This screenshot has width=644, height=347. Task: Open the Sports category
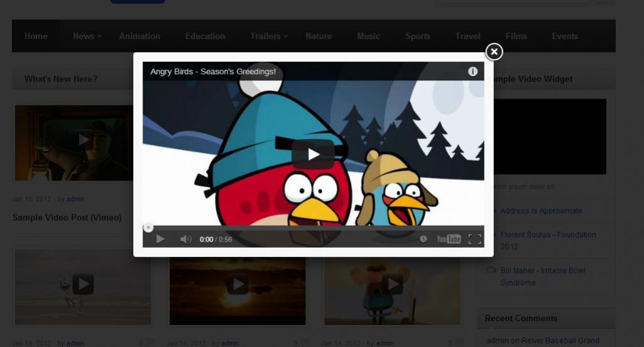click(x=417, y=36)
